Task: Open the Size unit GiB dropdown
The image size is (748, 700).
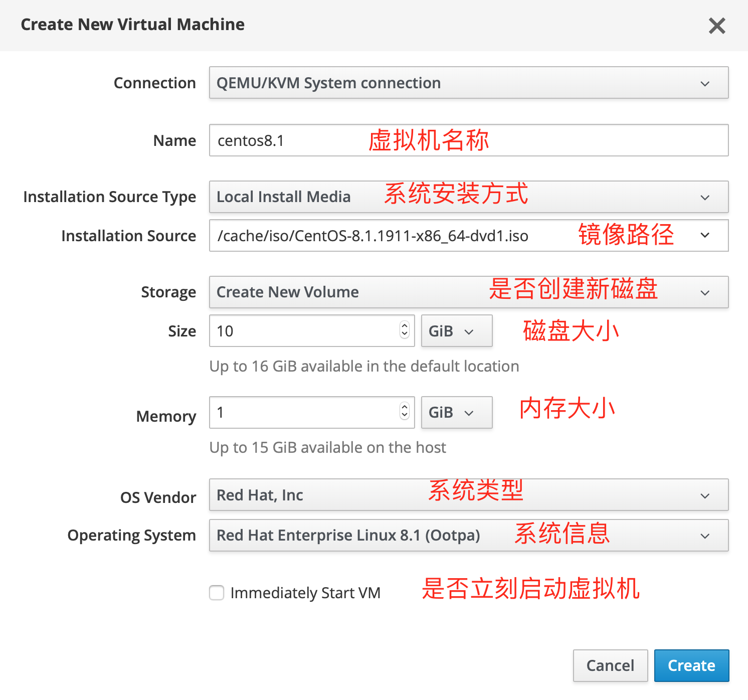Action: [x=456, y=331]
